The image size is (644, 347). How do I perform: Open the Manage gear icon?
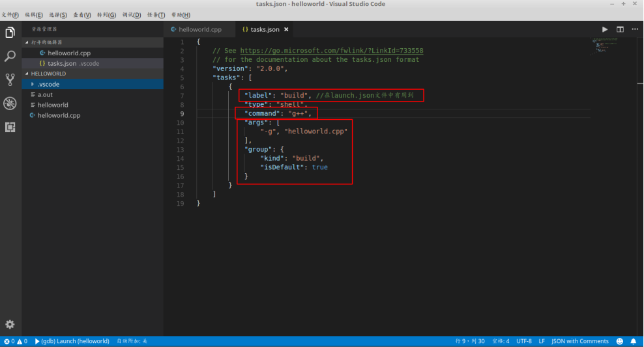pos(10,324)
